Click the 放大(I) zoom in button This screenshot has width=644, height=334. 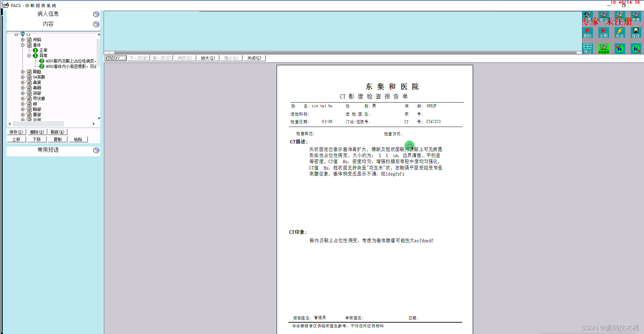pos(208,58)
